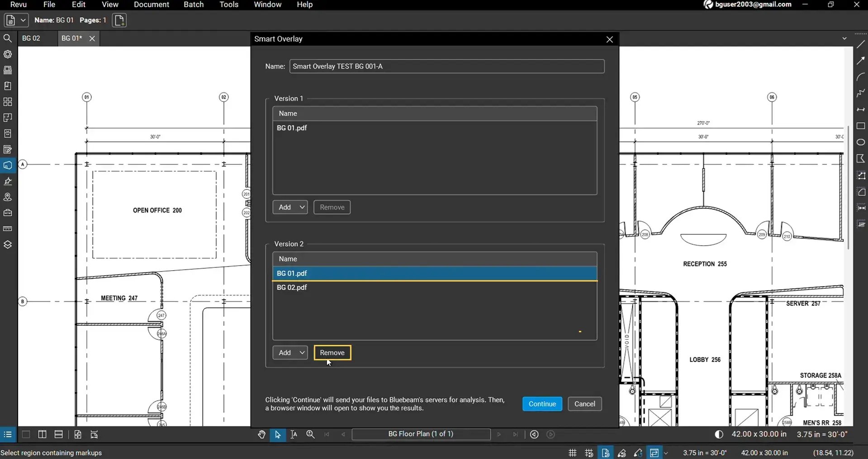868x459 pixels.
Task: Open the File Access cabinet panel icon
Action: (x=8, y=134)
